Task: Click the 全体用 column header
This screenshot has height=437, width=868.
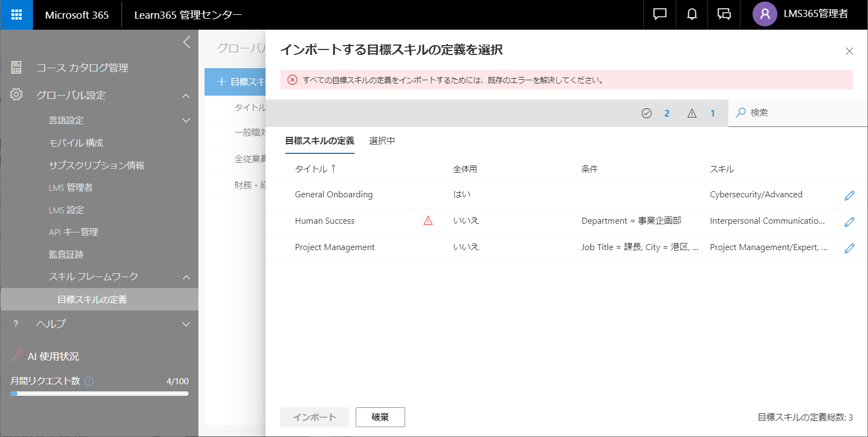Action: [465, 169]
